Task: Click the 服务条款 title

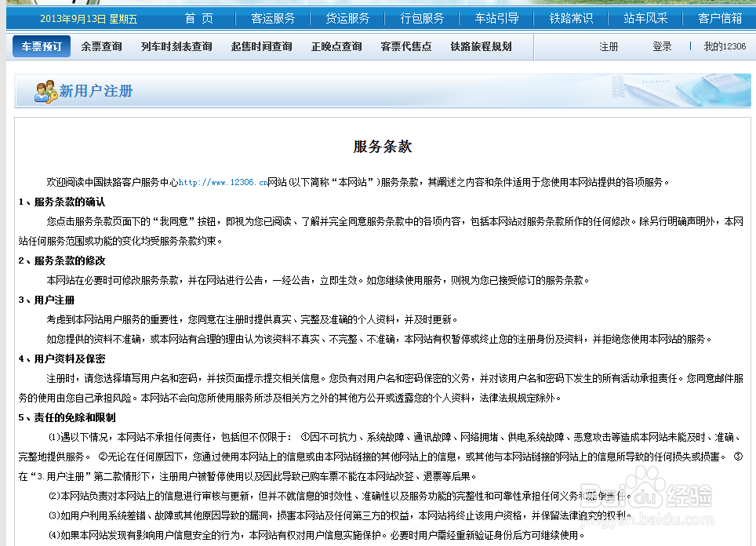Action: 383,147
